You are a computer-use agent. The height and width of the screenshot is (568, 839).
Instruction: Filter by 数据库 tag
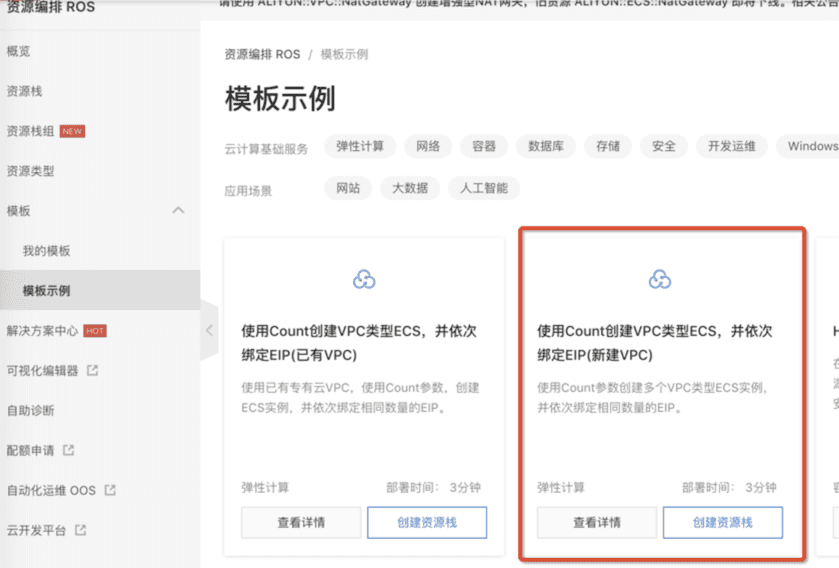(x=546, y=147)
